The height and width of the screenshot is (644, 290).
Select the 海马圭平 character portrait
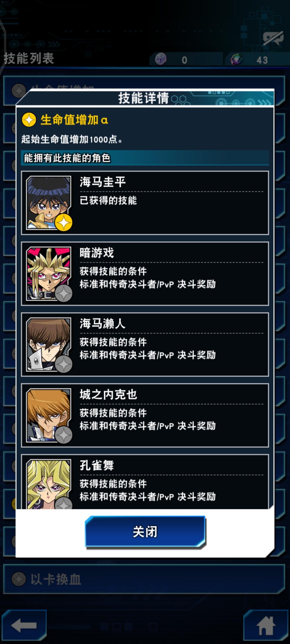point(49,203)
